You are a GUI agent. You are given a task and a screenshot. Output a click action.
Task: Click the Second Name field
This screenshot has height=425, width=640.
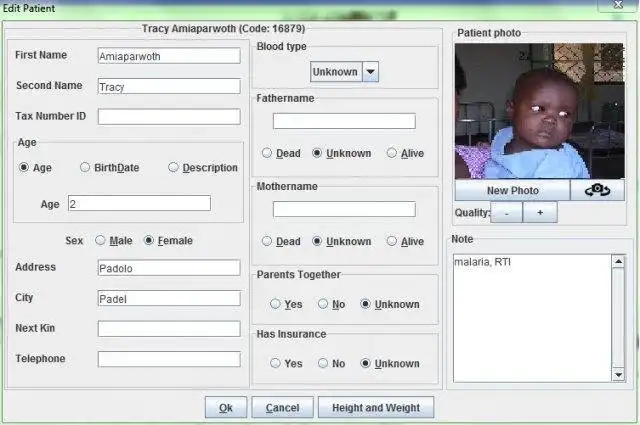(169, 86)
